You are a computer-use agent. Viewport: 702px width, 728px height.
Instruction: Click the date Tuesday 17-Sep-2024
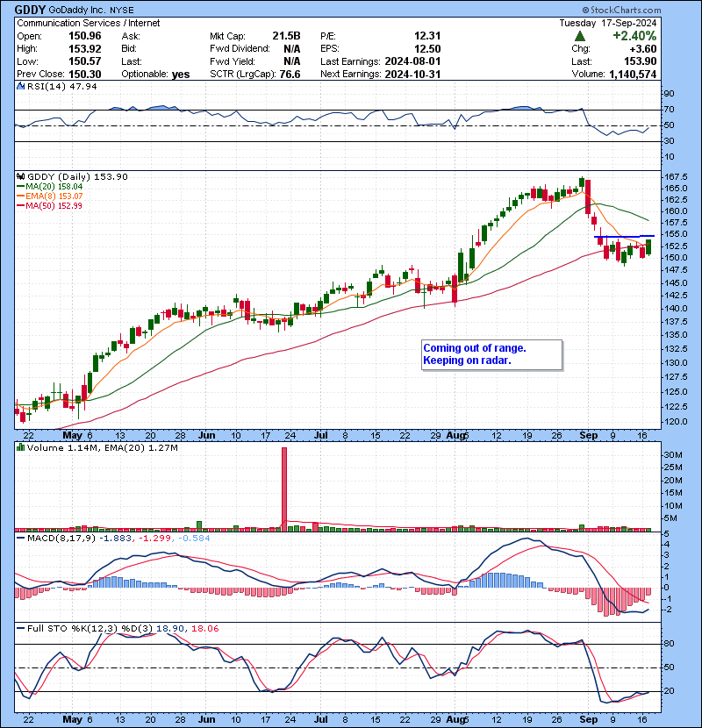coord(608,23)
